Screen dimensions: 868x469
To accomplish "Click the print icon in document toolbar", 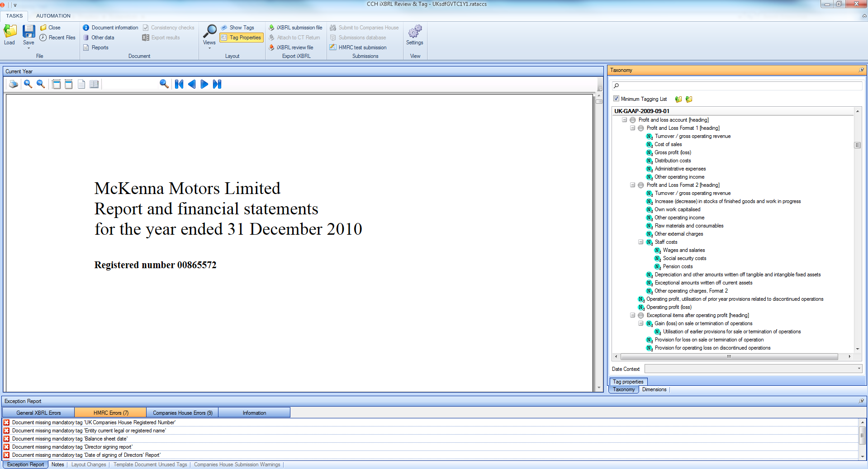I will click(14, 84).
